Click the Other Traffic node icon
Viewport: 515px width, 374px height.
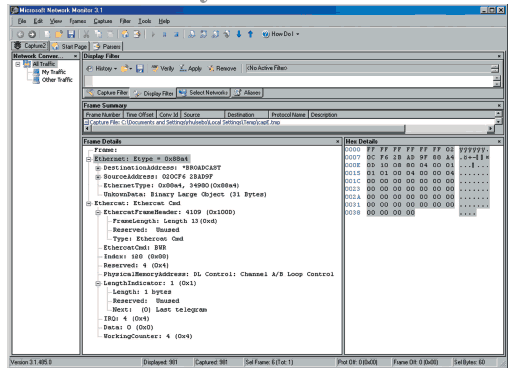click(36, 80)
